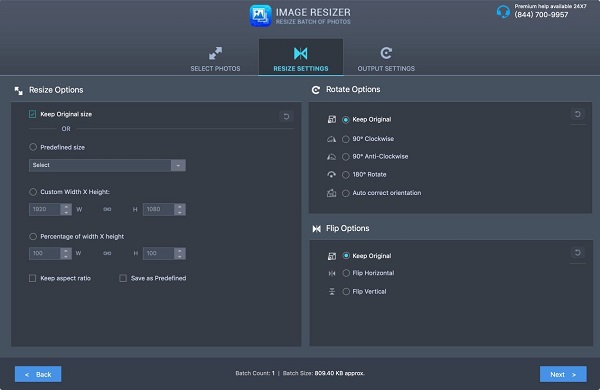Click the Resize Options header icon
Image resolution: width=600 pixels, height=390 pixels.
point(18,91)
